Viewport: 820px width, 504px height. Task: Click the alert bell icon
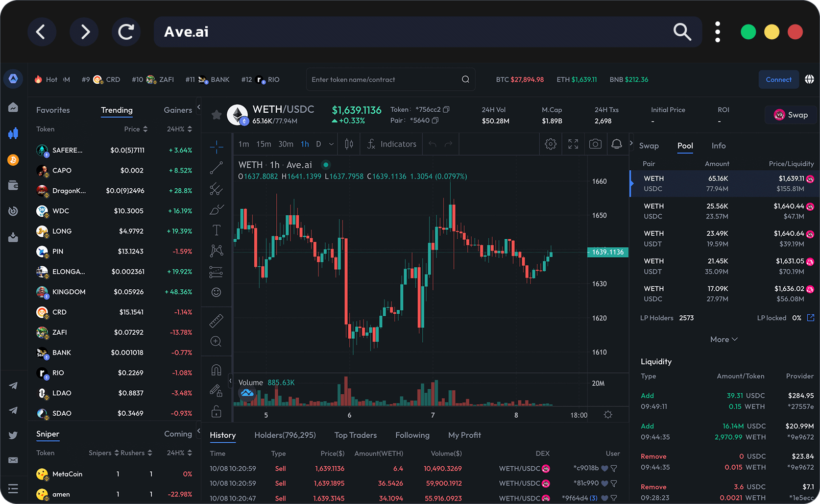pyautogui.click(x=616, y=144)
